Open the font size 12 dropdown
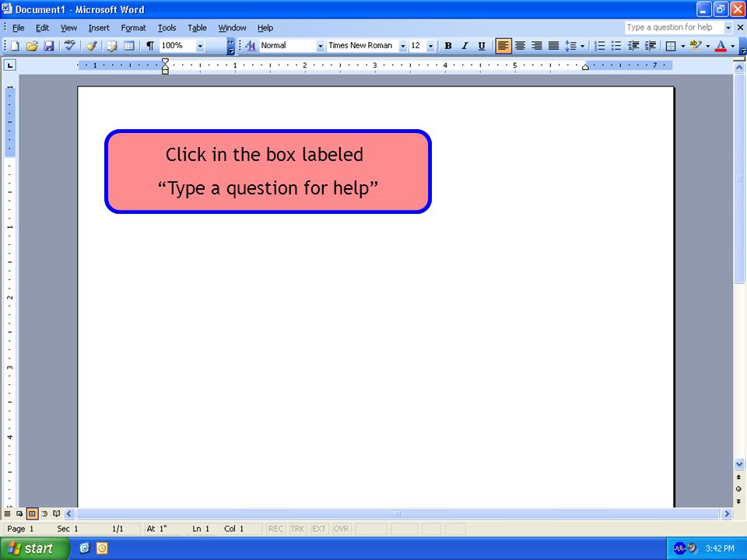 tap(430, 46)
